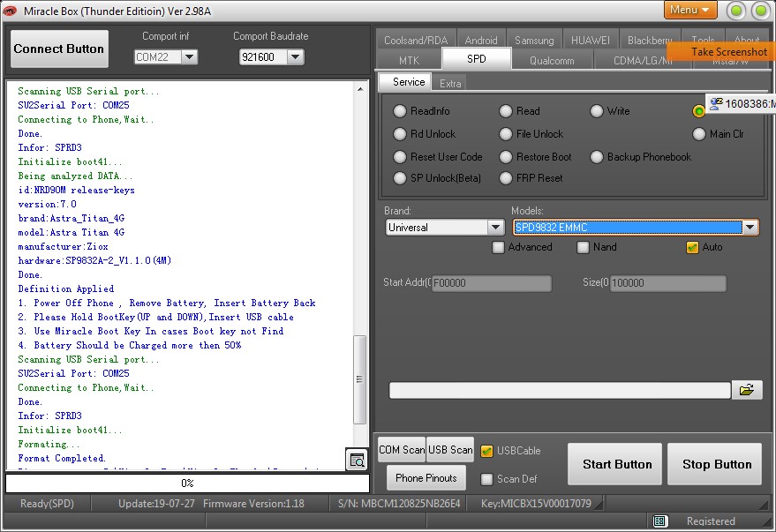The height and width of the screenshot is (532, 776).
Task: Click the 'Ready(SPD)' status bar entry
Action: [x=47, y=504]
